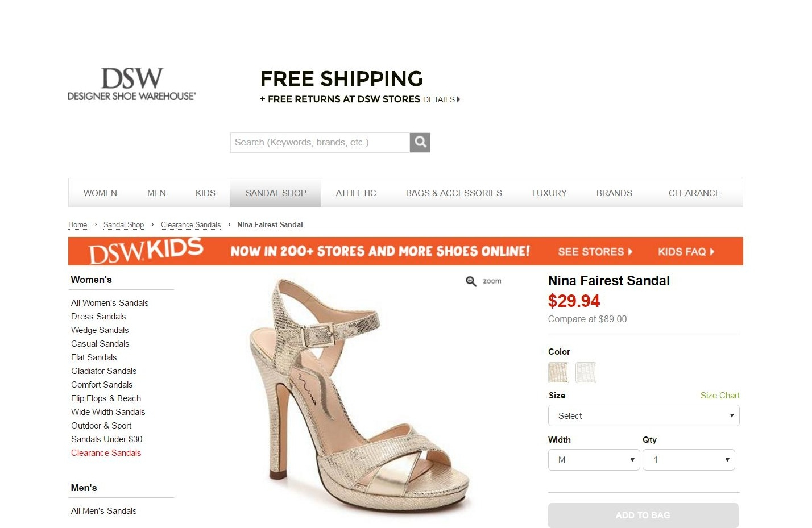812x528 pixels.
Task: Click the zoom magnifier icon on product image
Action: pyautogui.click(x=471, y=281)
